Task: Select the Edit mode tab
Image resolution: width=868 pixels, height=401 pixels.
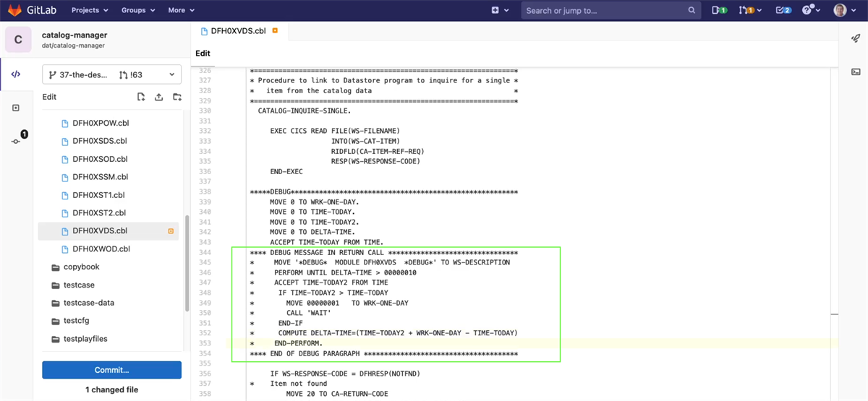Action: 203,53
